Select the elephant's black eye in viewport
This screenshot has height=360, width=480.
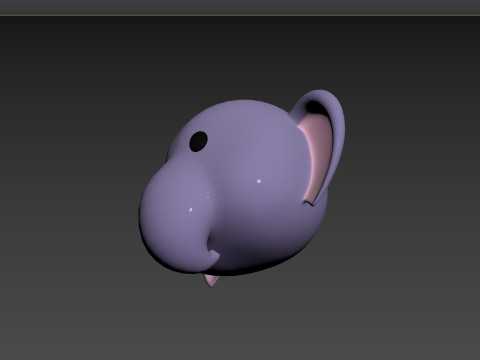[198, 142]
